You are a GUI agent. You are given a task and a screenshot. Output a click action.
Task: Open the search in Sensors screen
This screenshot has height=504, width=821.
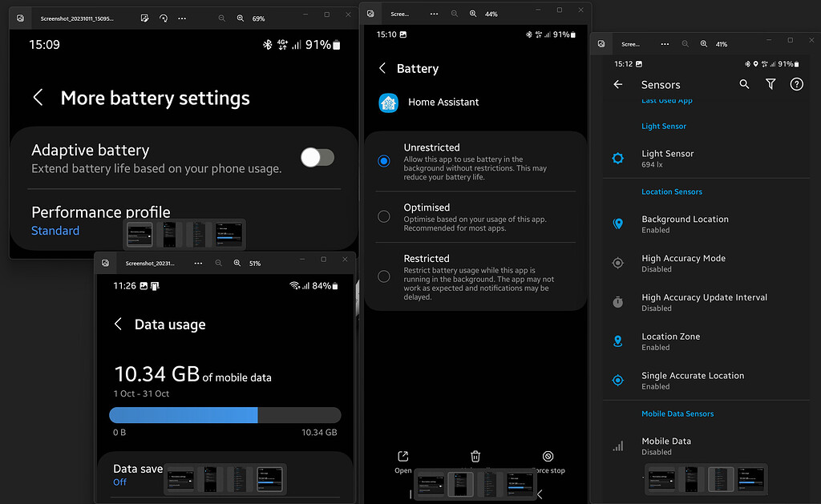(x=744, y=83)
